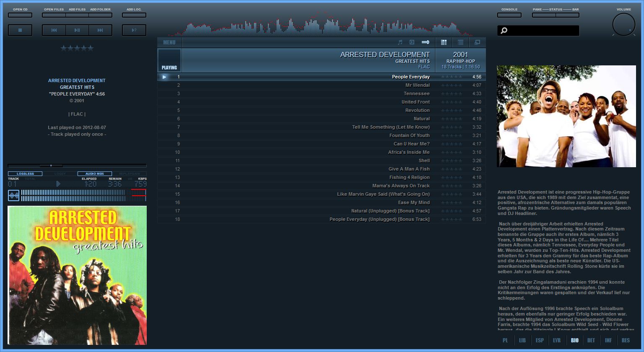The height and width of the screenshot is (352, 644).
Task: Skip to the next track
Action: tap(100, 30)
